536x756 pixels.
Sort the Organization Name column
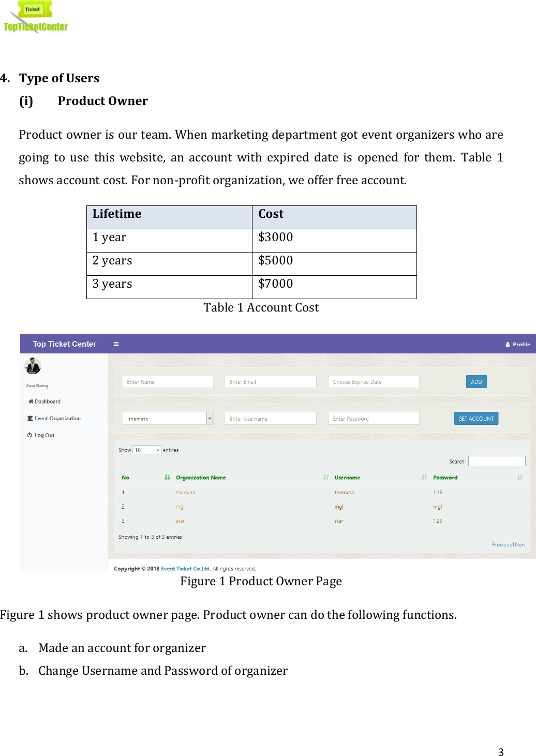(326, 477)
